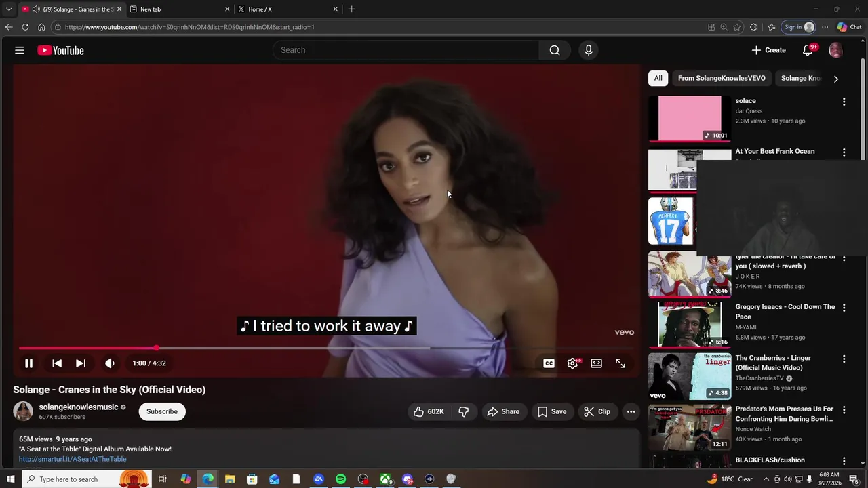Screen dimensions: 868x488
Task: Open Spotify from the taskbar
Action: pyautogui.click(x=340, y=479)
